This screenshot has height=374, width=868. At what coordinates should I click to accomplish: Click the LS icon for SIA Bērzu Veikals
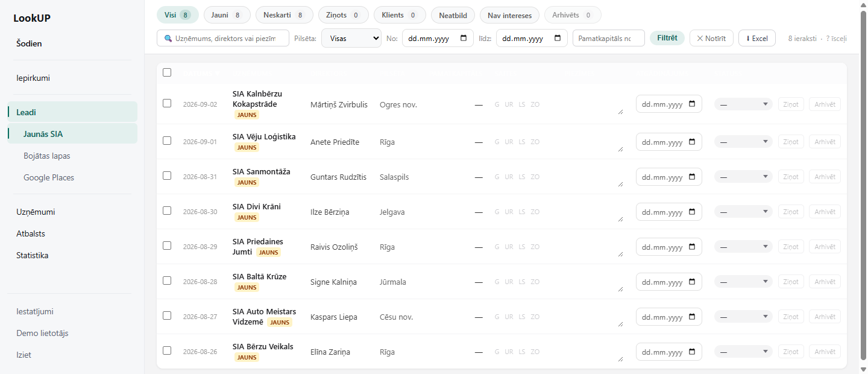pyautogui.click(x=521, y=352)
